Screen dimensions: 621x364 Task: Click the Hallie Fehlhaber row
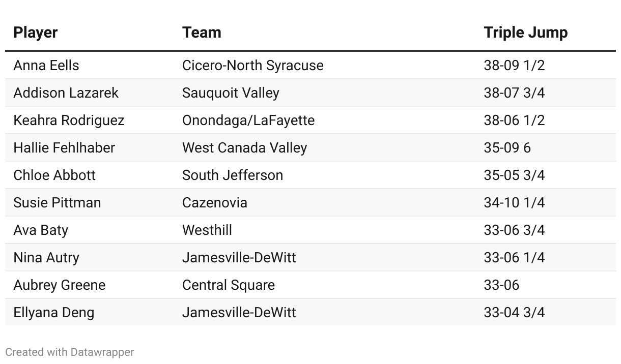(310, 148)
